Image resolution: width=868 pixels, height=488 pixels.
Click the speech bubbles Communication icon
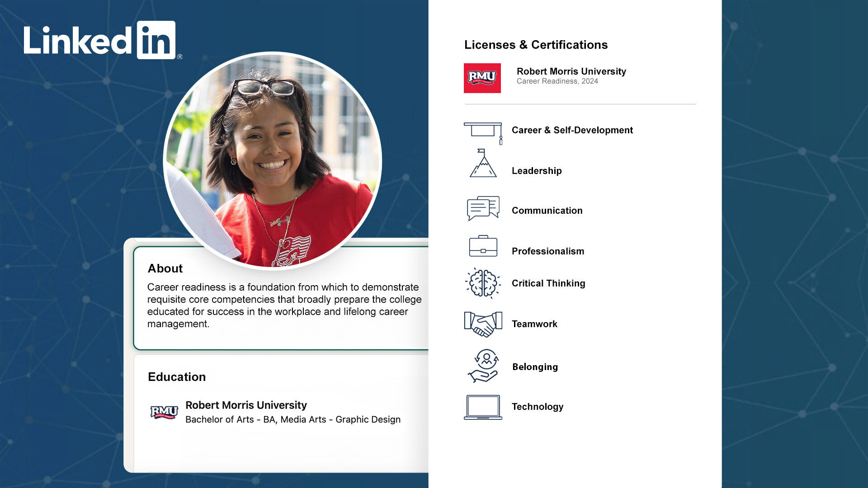(483, 208)
